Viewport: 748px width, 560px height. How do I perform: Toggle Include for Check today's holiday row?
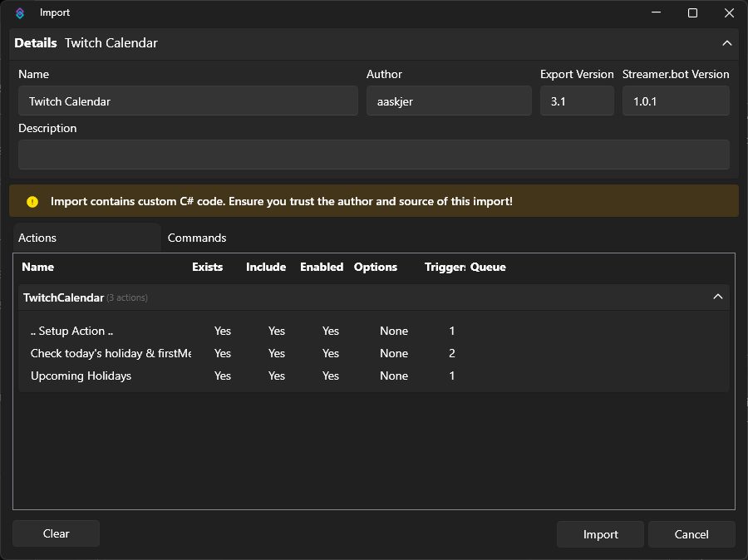click(x=277, y=353)
